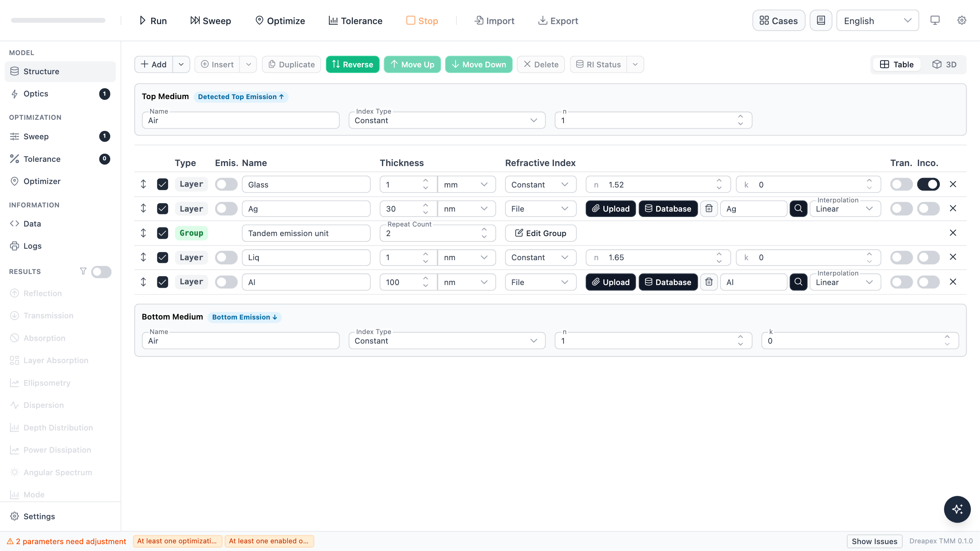
Task: Delete the Ag refractive index file with trash icon
Action: pos(709,209)
